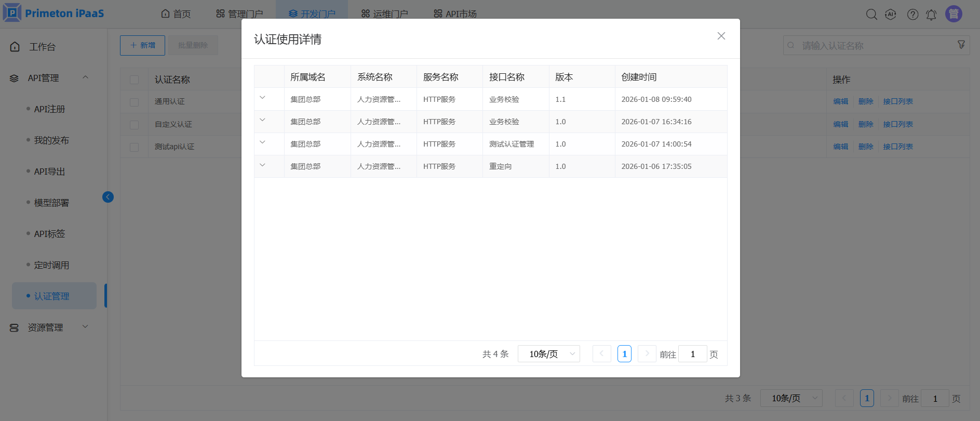The height and width of the screenshot is (421, 980).
Task: Close the 认证使用详情 dialog
Action: point(721,36)
